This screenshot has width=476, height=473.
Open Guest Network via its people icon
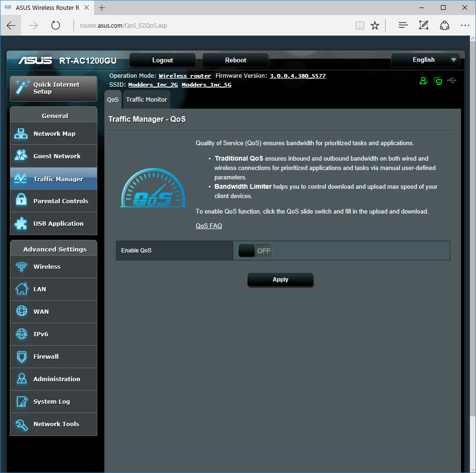[x=21, y=156]
